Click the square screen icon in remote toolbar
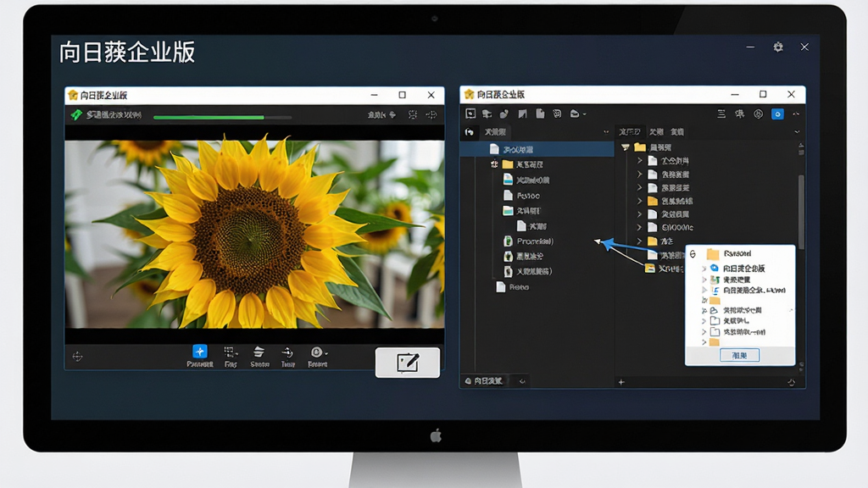Image resolution: width=868 pixels, height=488 pixels. (413, 115)
